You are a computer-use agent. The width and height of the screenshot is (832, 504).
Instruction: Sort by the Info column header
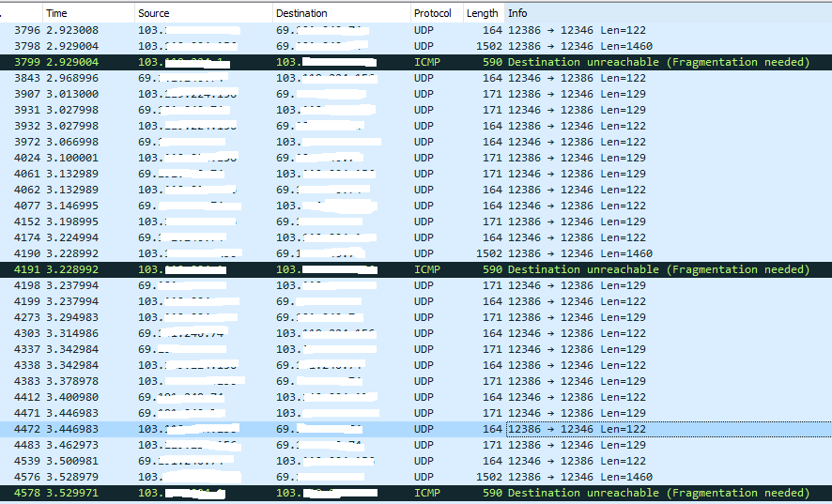[668, 13]
